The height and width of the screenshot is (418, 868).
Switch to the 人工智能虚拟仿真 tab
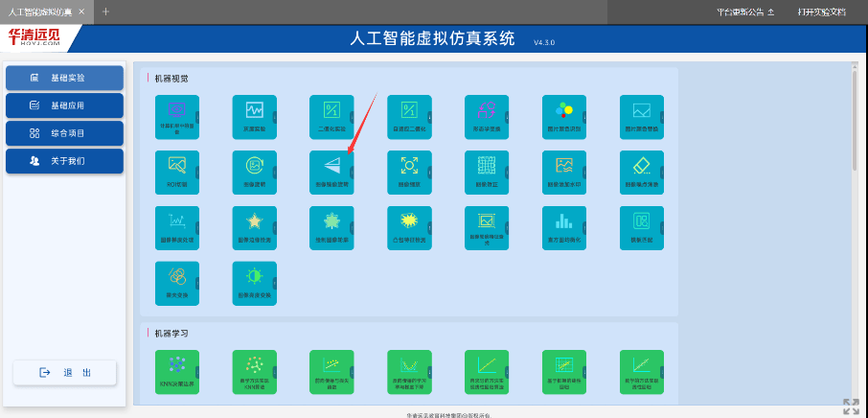click(x=40, y=12)
